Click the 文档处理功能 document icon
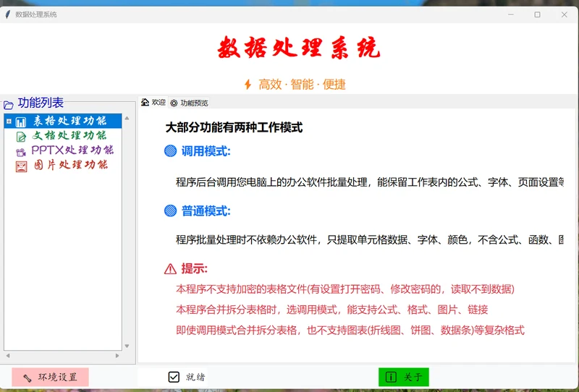This screenshot has width=579, height=392. tap(21, 137)
